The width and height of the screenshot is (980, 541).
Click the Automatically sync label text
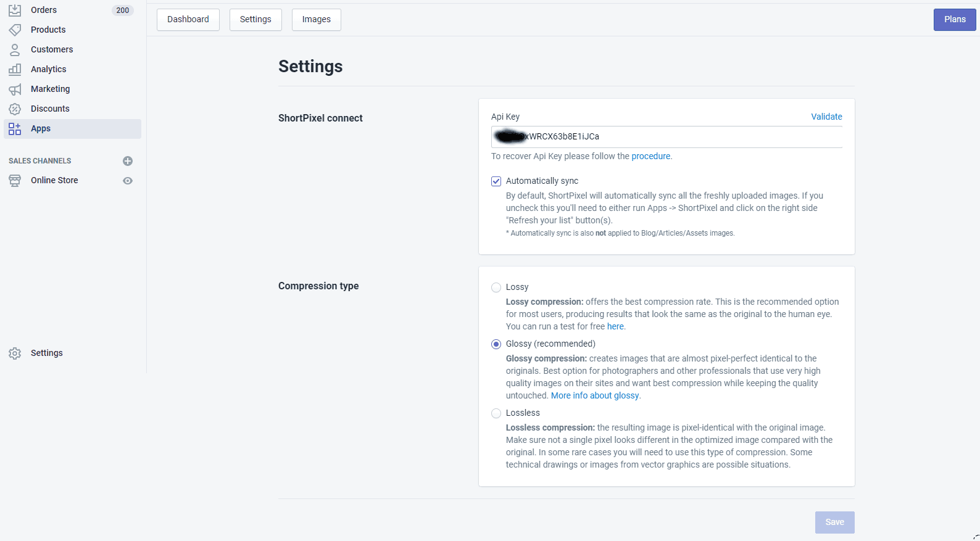[x=542, y=181]
